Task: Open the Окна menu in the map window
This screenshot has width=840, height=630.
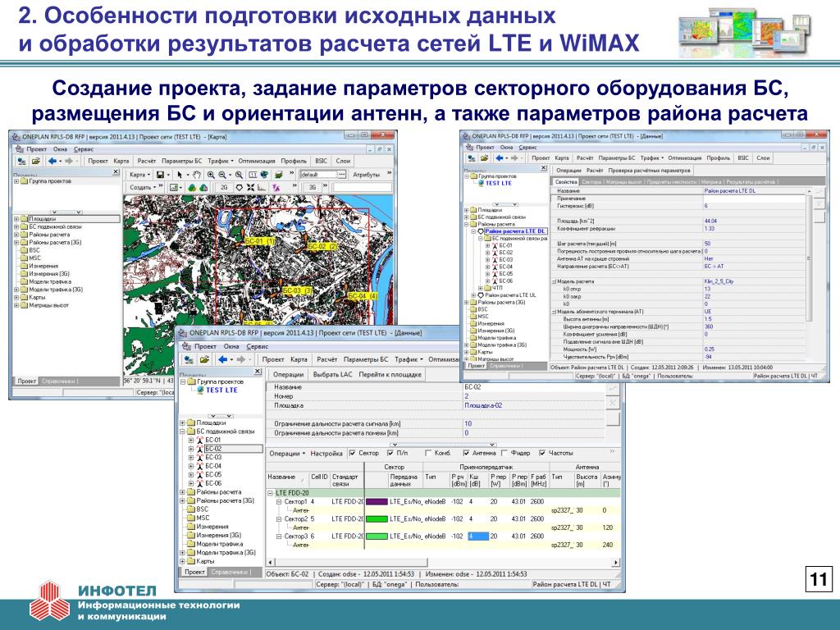Action: tap(60, 149)
